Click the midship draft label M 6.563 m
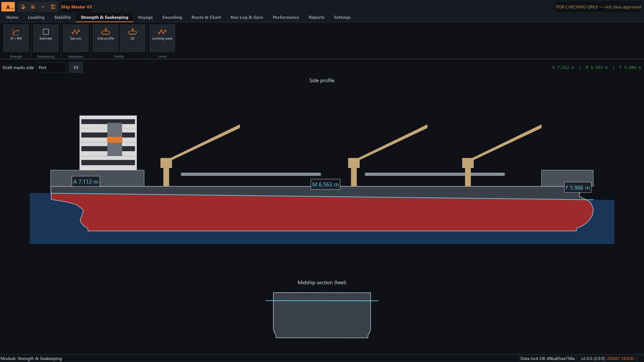Image resolution: width=644 pixels, height=362 pixels. point(326,184)
